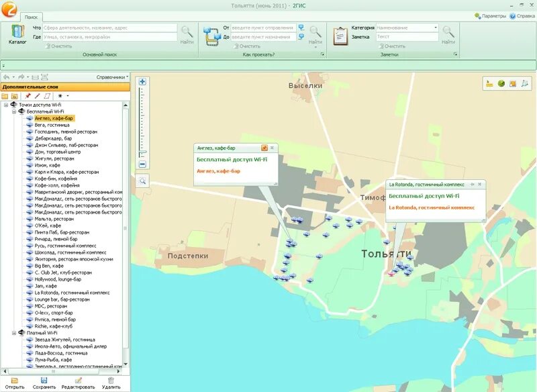Pin the Англез, кафе-бар popup
Screen dimensions: 537x392
pos(264,148)
